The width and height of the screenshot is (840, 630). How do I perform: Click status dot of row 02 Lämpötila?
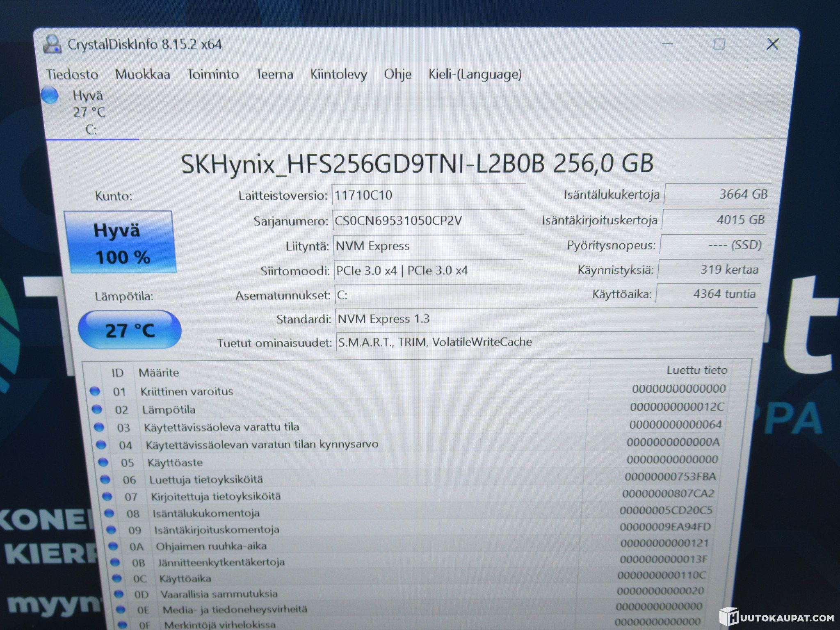pos(97,409)
